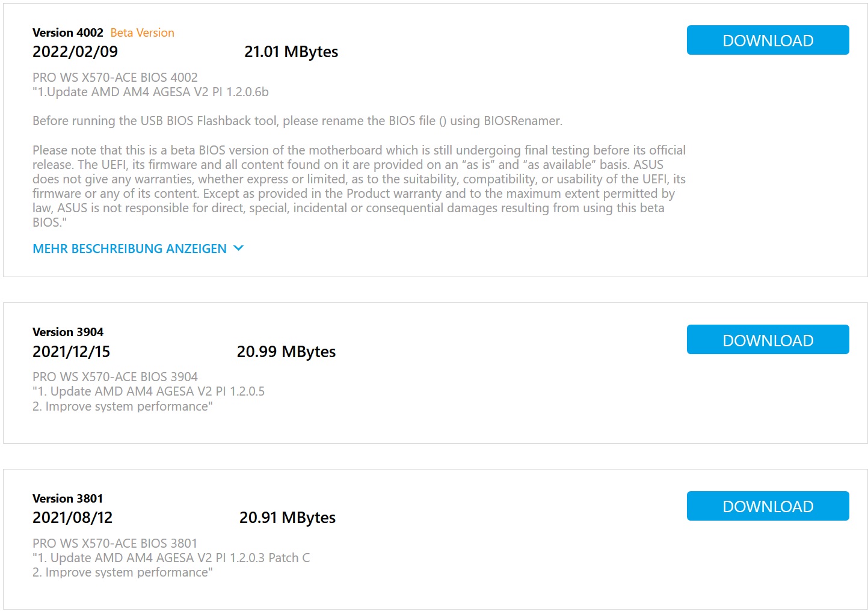Screen dimensions: 868x612
Task: Click the Version 4002 heading
Action: [x=68, y=32]
